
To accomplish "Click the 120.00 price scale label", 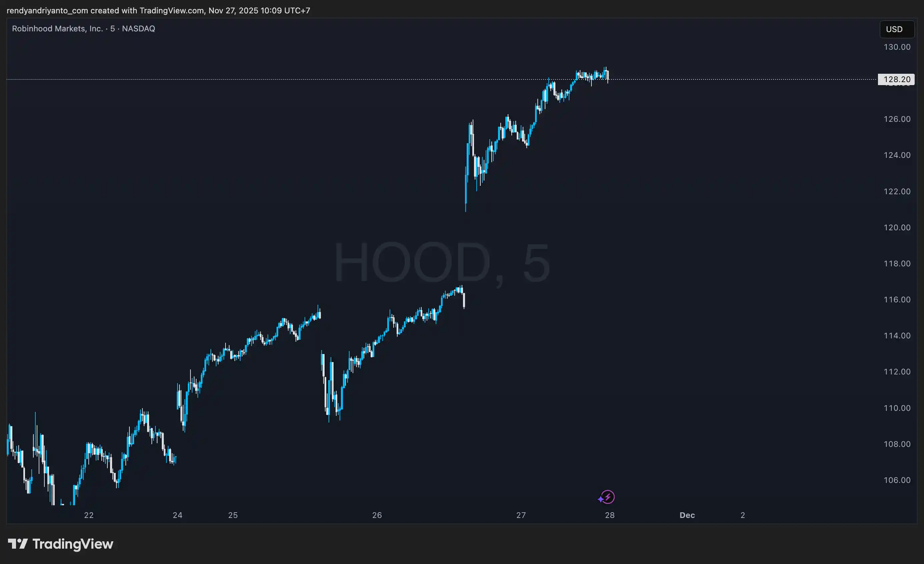I will click(x=897, y=227).
